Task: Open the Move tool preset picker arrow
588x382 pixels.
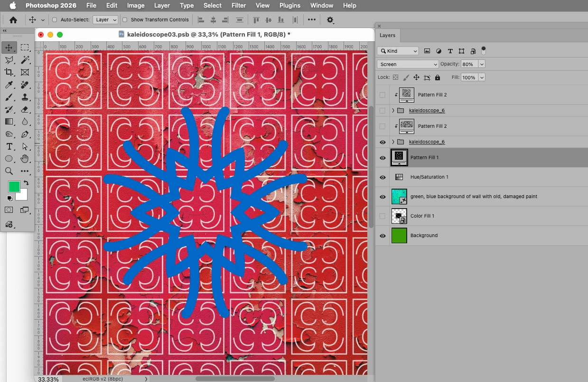Action: [x=43, y=20]
